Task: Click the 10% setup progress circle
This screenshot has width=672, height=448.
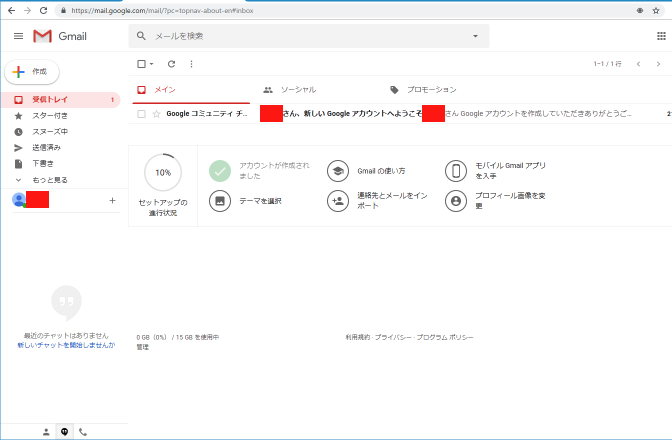Action: tap(163, 172)
